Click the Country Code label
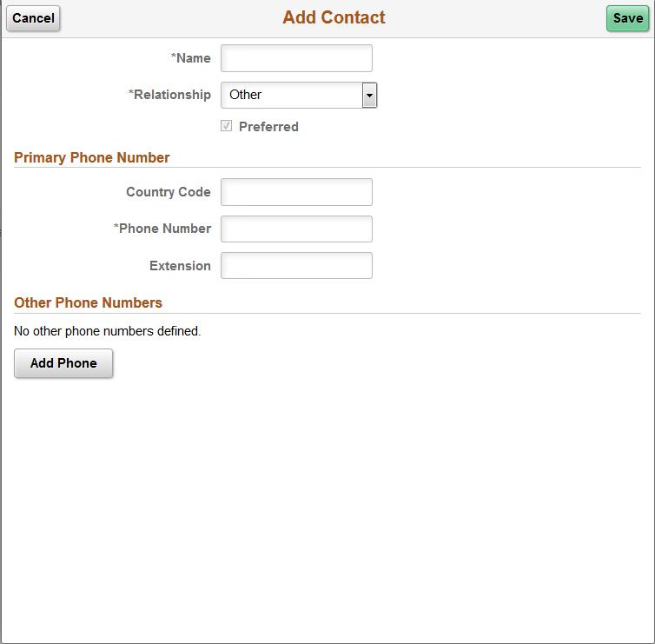 click(169, 192)
